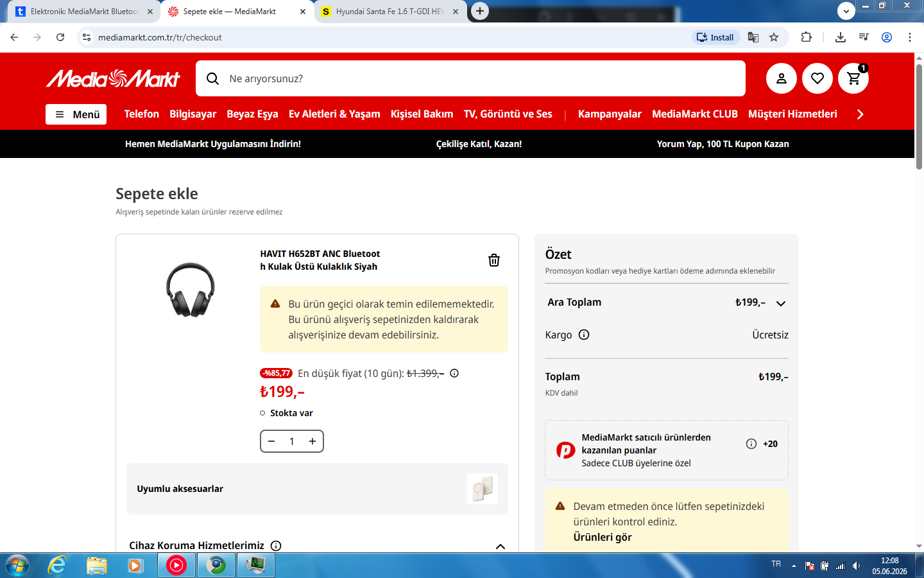Open the Chrome three-dot menu
924x578 pixels.
(910, 37)
